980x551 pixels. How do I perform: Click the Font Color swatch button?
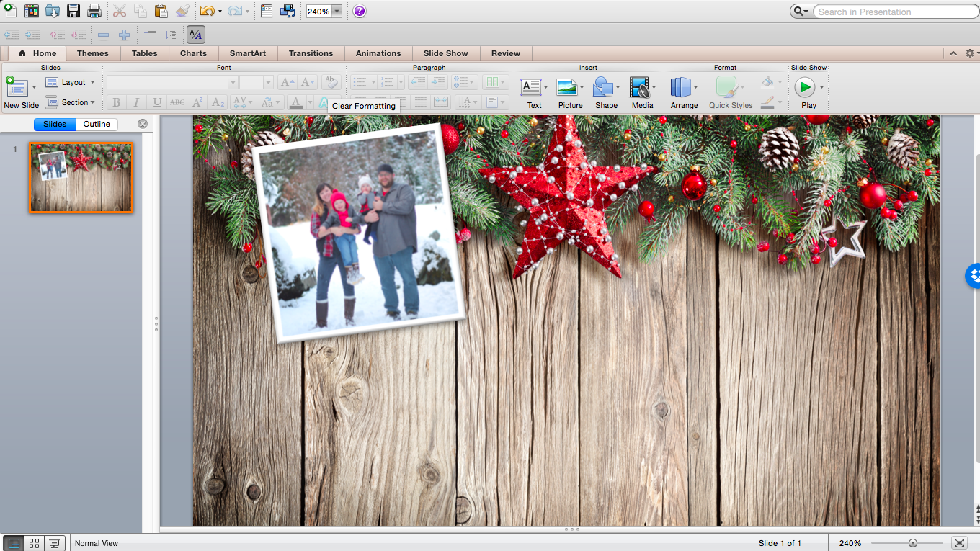point(295,103)
